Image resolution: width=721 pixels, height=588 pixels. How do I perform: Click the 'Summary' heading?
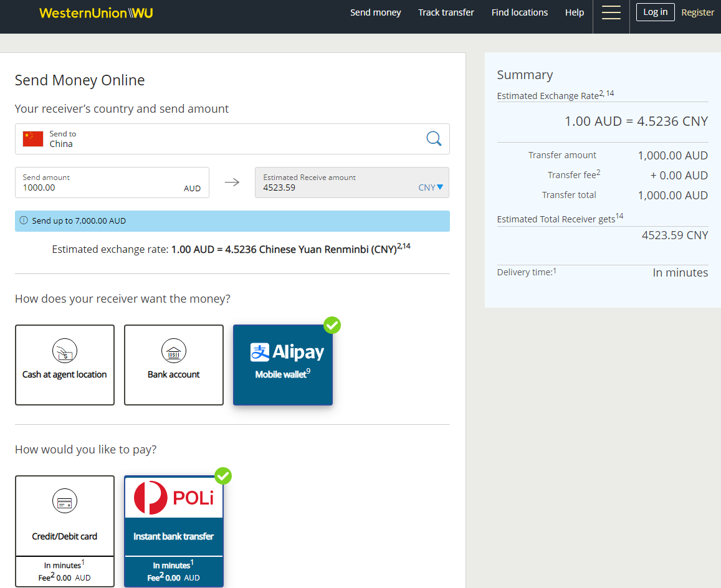click(x=525, y=75)
